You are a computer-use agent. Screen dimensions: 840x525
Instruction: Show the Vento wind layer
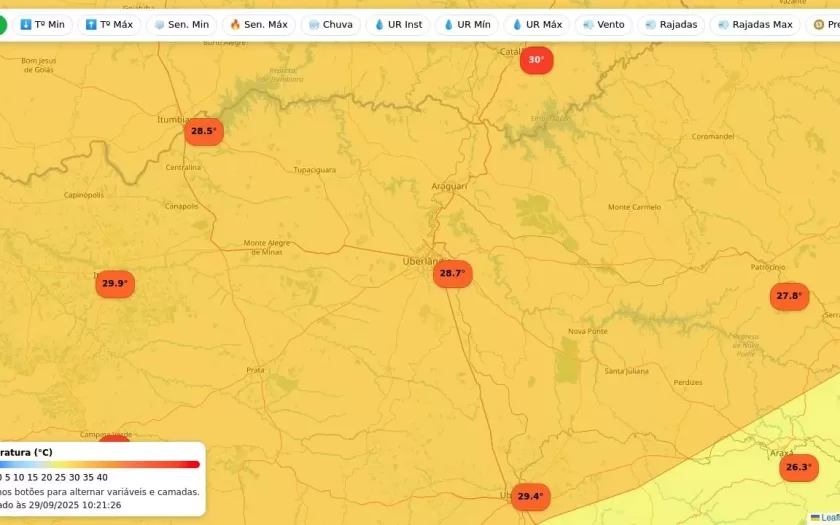click(x=603, y=24)
